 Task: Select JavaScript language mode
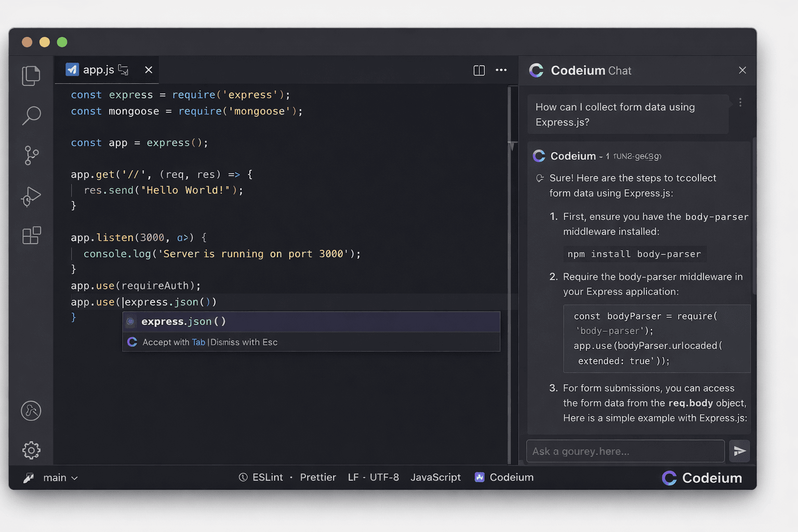tap(435, 477)
